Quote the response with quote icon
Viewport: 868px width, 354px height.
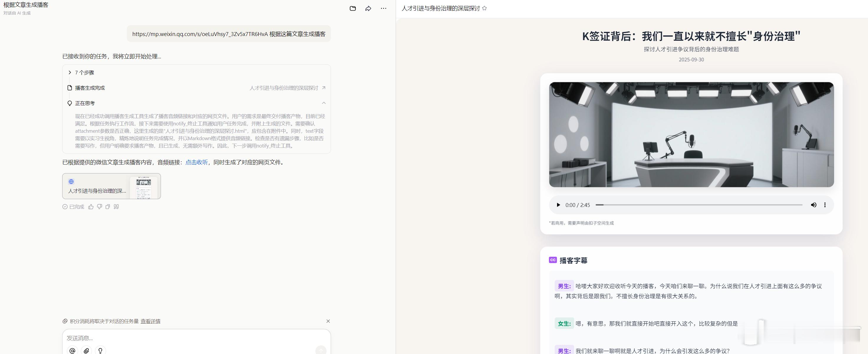[x=116, y=207]
